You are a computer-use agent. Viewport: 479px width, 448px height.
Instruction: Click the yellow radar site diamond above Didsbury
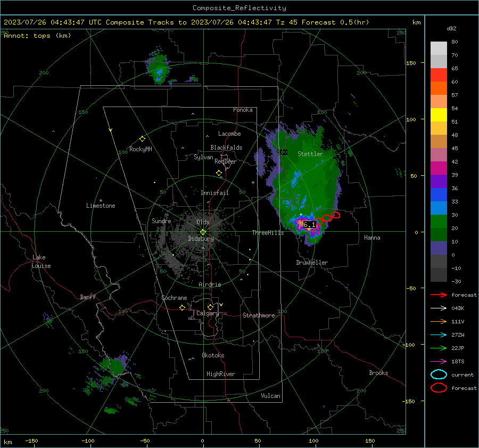[203, 232]
